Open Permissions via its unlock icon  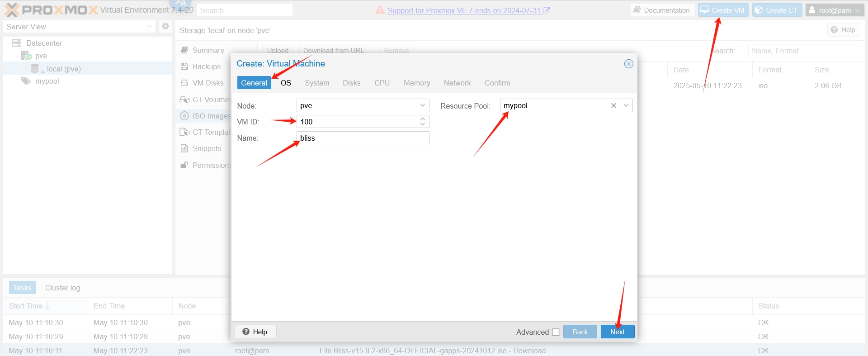(184, 165)
